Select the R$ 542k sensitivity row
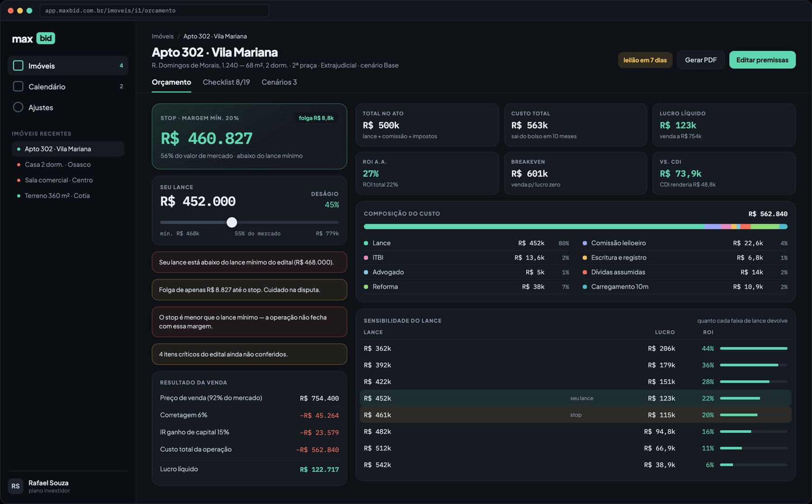The width and height of the screenshot is (812, 504). [576, 465]
